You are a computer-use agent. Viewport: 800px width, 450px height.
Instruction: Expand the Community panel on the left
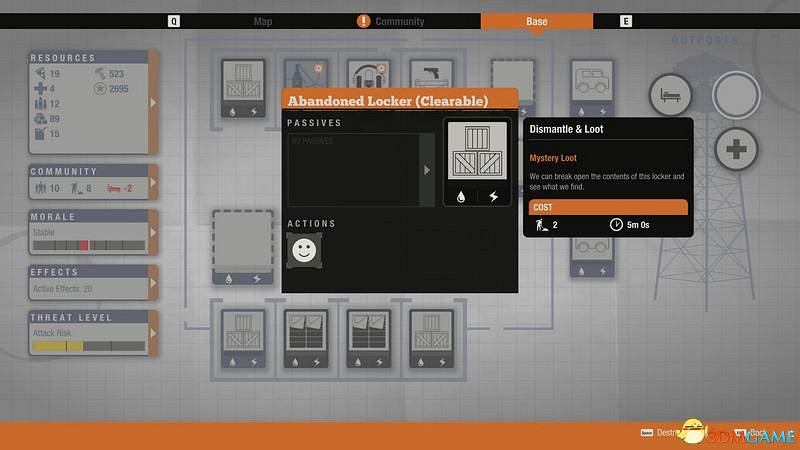(x=153, y=182)
